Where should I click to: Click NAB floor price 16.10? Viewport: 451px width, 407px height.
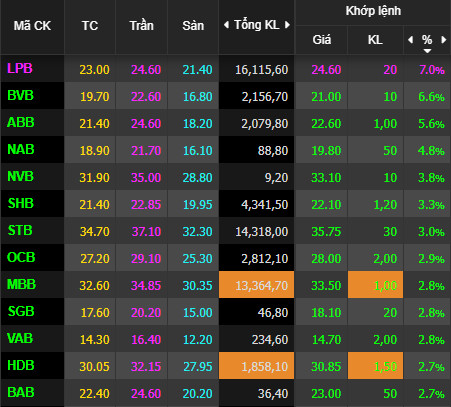tap(198, 151)
